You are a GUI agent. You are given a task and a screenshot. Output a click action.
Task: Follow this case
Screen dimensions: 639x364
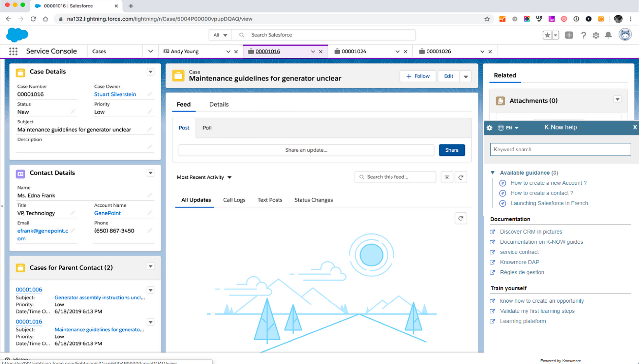pos(418,76)
